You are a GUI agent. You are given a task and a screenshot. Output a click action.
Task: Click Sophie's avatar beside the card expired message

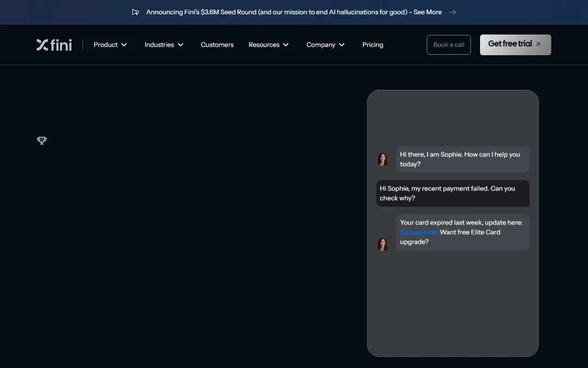coord(383,244)
